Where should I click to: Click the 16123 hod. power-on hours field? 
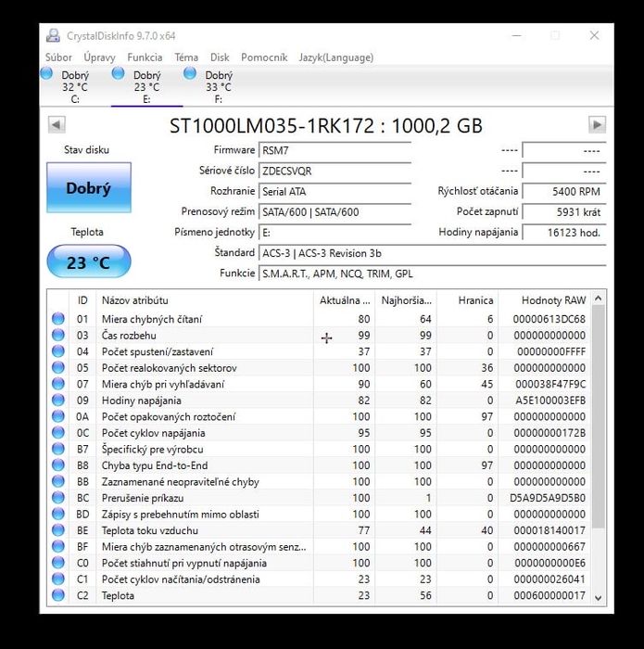coord(564,232)
